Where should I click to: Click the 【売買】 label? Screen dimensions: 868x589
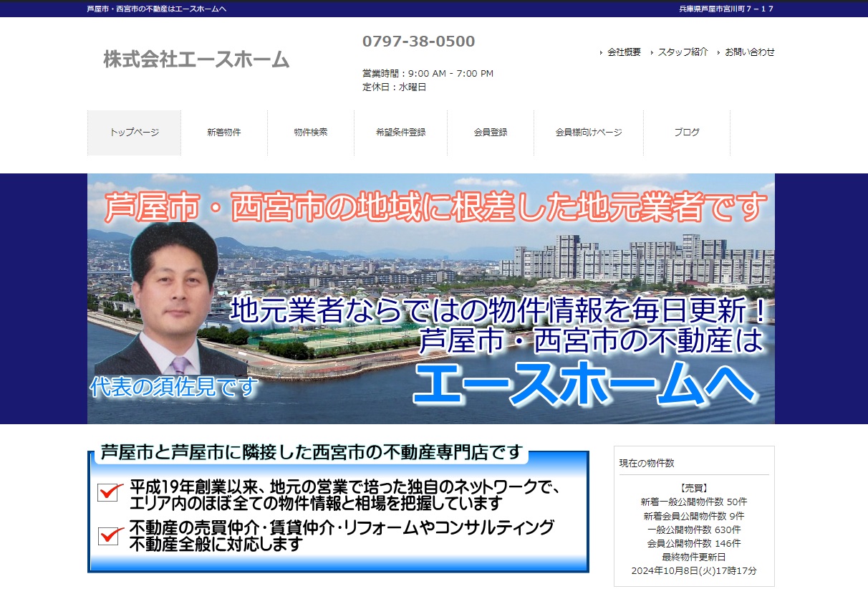click(694, 488)
